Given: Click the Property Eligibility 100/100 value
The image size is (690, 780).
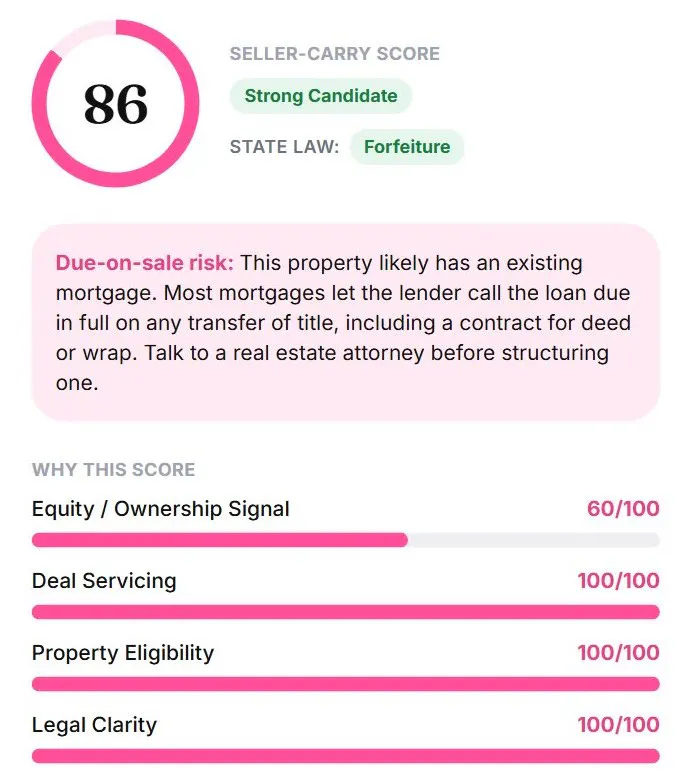Looking at the screenshot, I should [618, 653].
